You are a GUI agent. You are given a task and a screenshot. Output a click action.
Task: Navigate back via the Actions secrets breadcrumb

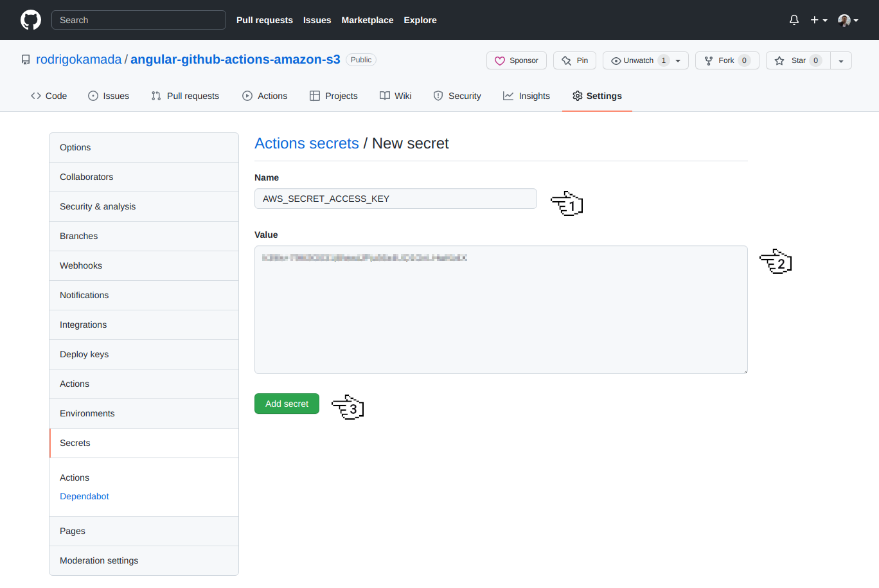click(306, 143)
